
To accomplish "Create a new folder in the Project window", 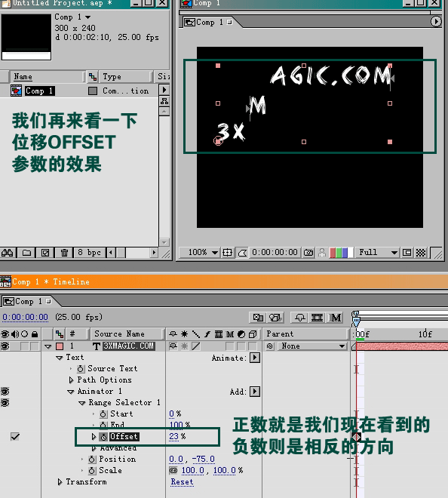I will point(26,253).
